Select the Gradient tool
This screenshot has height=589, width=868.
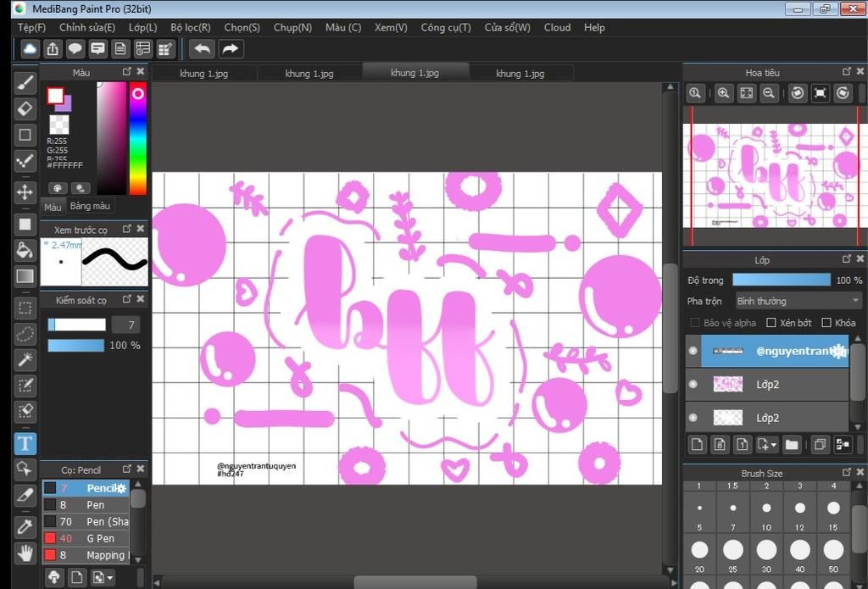[25, 276]
